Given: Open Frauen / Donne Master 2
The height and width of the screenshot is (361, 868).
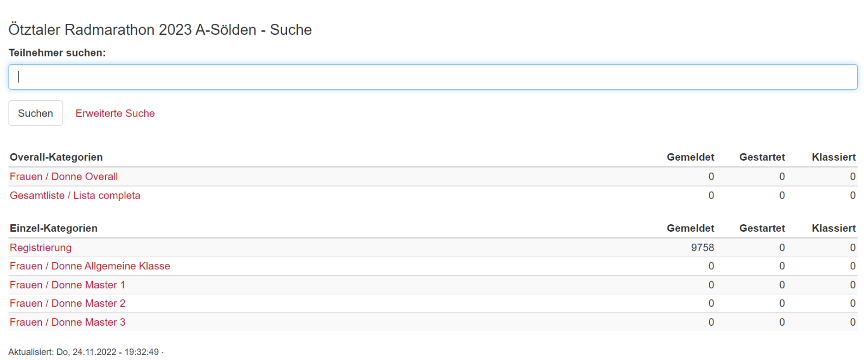Looking at the screenshot, I should (67, 303).
